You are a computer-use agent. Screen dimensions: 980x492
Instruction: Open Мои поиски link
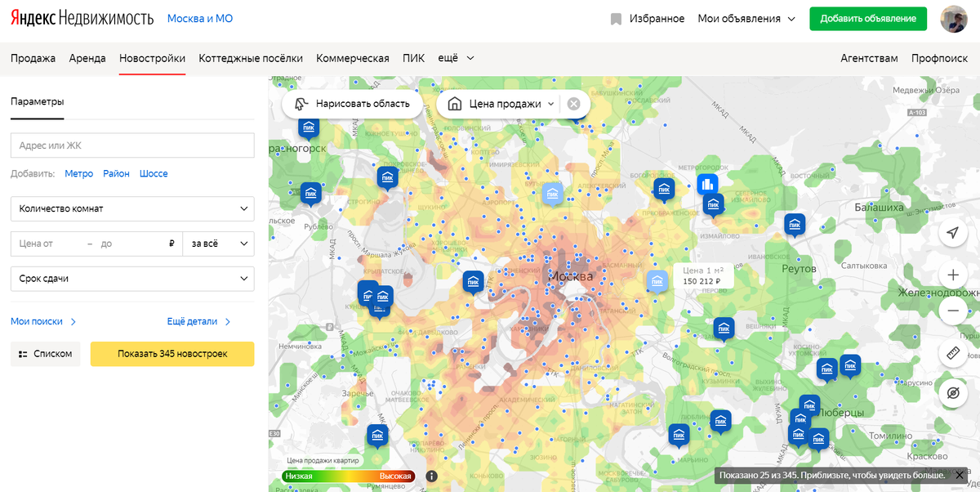point(43,321)
